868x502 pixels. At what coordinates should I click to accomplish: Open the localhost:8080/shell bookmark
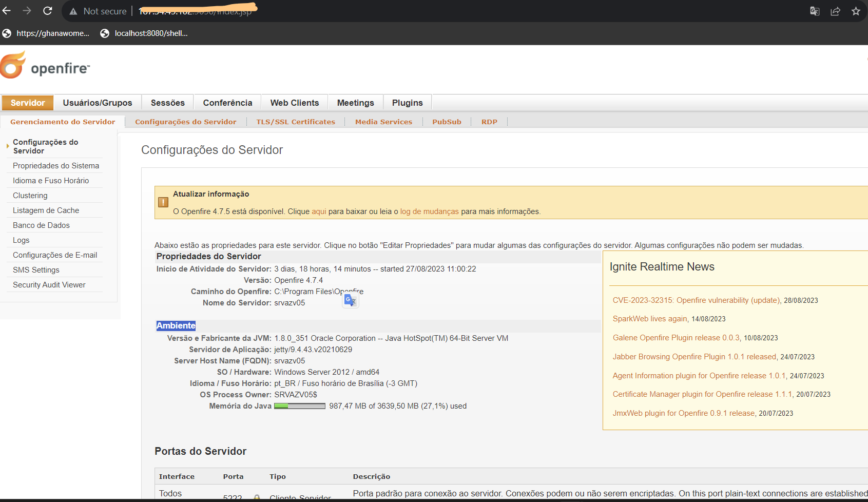(144, 33)
